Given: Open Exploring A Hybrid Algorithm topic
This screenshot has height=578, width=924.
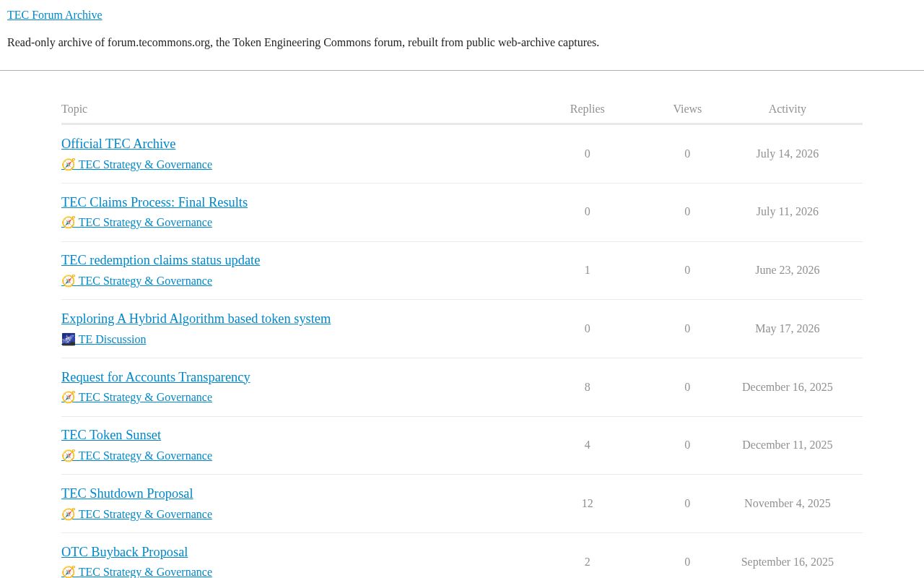Looking at the screenshot, I should click(x=196, y=319).
